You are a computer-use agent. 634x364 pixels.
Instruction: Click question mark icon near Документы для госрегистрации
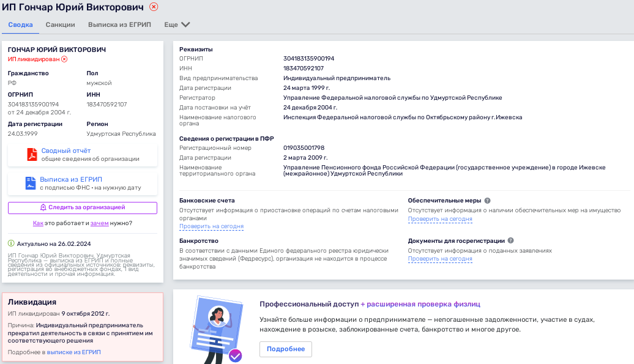click(x=512, y=240)
